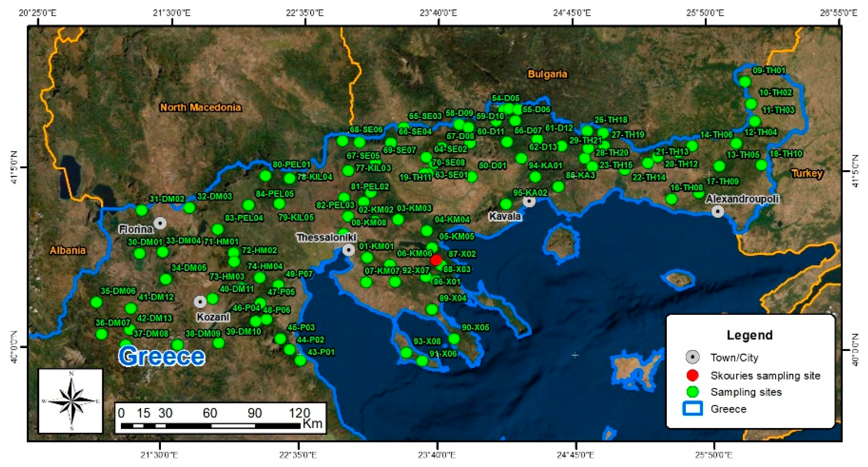
Task: Click the Turkey country label
Action: [807, 173]
